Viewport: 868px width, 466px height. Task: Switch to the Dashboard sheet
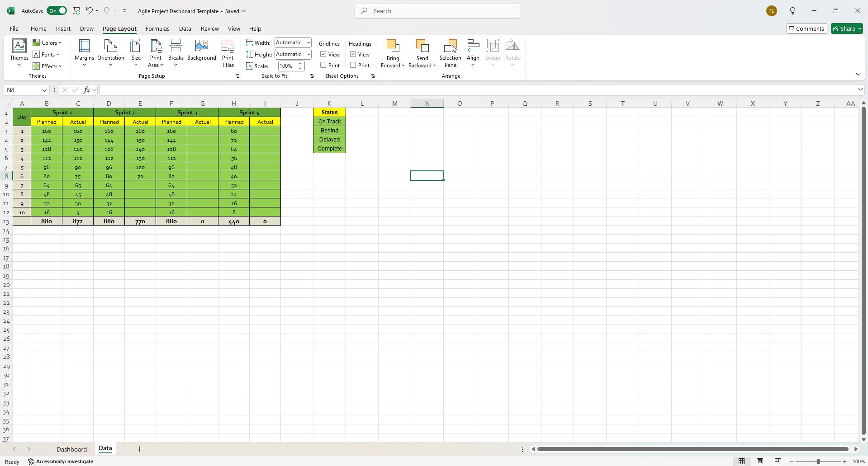[x=71, y=449]
